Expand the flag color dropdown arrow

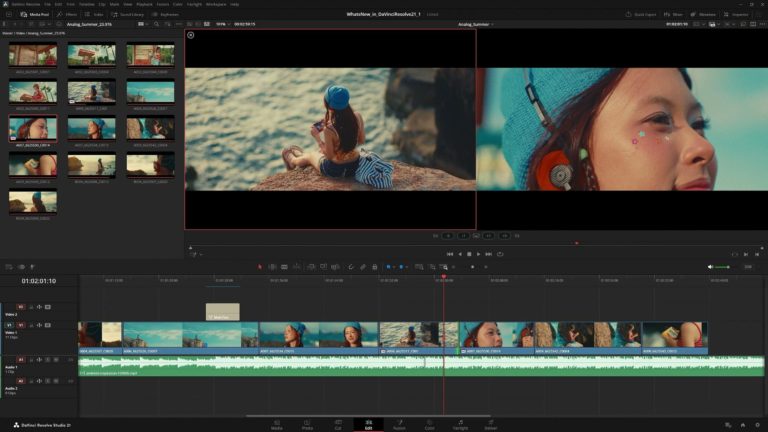[393, 267]
